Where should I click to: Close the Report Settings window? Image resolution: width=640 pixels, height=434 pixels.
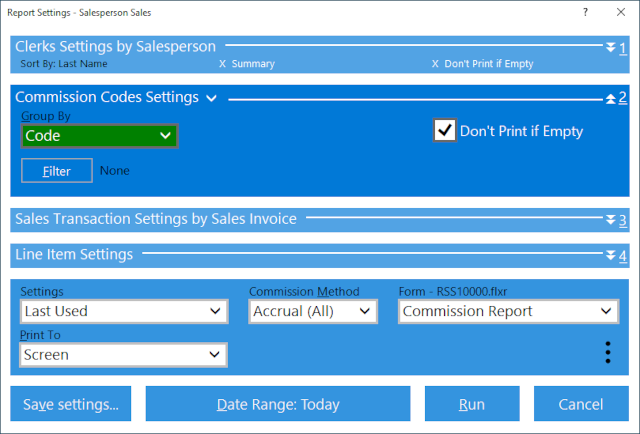(x=618, y=14)
